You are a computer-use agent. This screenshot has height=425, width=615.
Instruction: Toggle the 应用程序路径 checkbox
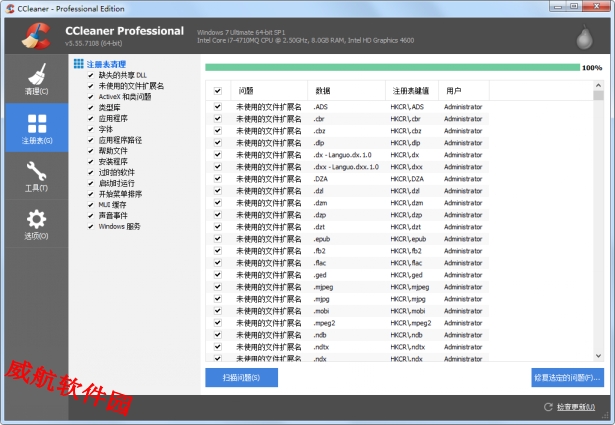(91, 140)
